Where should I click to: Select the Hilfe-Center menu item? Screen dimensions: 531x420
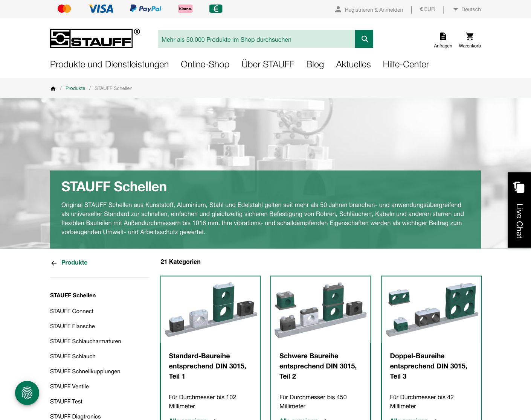[406, 64]
